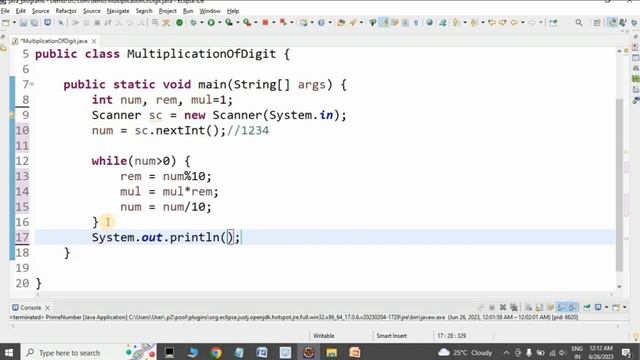Click the Save toolbar icon
This screenshot has height=360, width=640.
[x=23, y=23]
